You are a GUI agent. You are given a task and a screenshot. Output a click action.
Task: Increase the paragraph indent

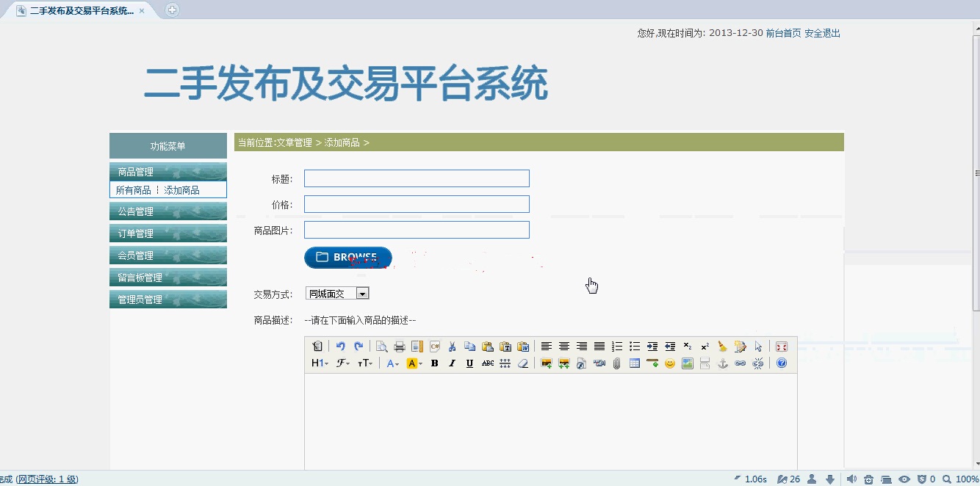pyautogui.click(x=652, y=347)
